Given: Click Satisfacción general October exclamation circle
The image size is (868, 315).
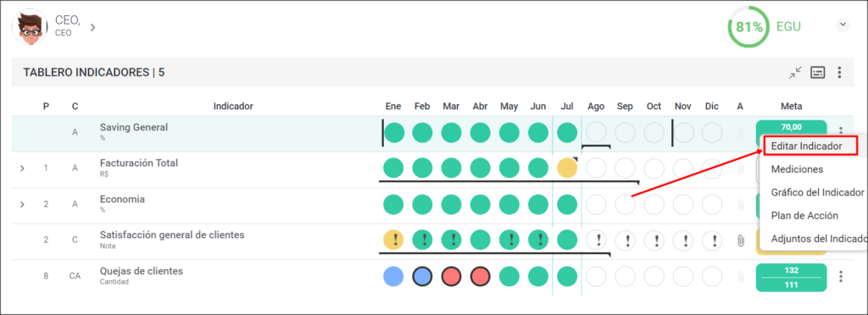Looking at the screenshot, I should click(654, 240).
